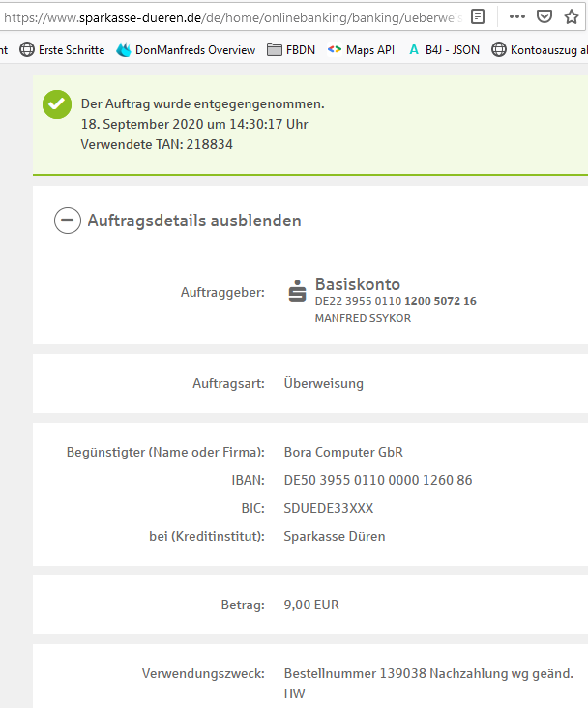The image size is (588, 708).
Task: Bookmark this page with star icon
Action: click(572, 16)
